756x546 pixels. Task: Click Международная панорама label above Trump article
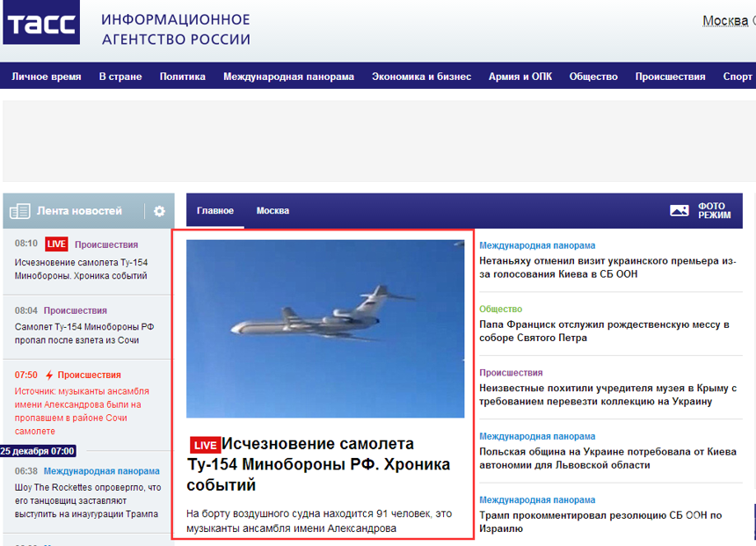pos(537,499)
